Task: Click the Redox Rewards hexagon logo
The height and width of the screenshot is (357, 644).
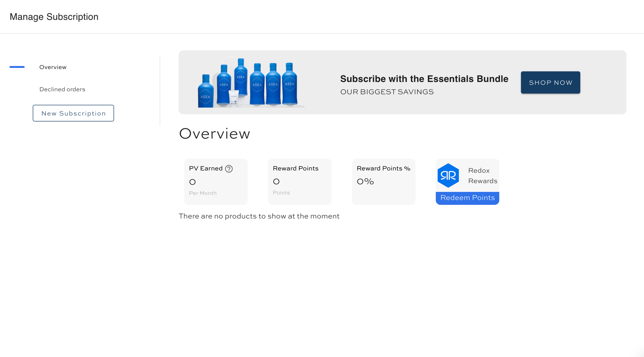Action: [448, 175]
